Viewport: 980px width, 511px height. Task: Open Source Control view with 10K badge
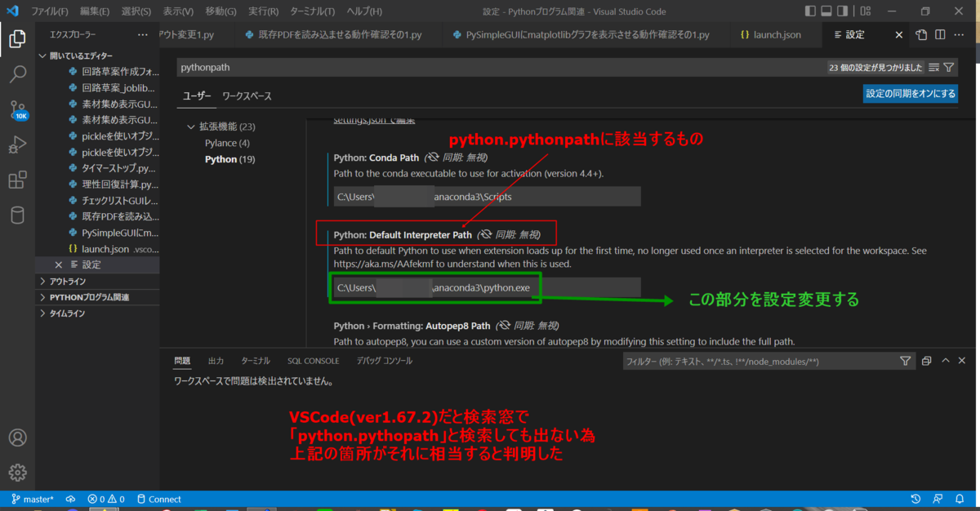17,110
